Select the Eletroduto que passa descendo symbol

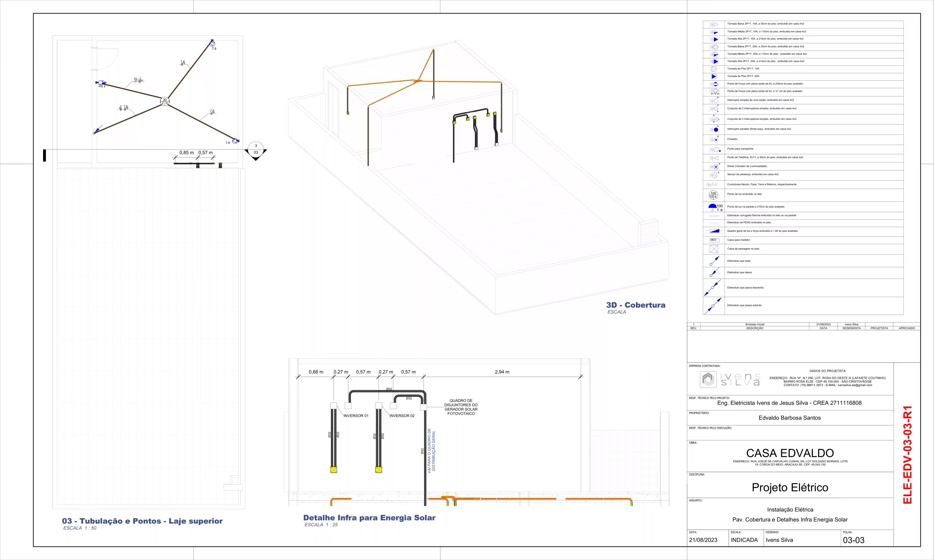coord(713,288)
